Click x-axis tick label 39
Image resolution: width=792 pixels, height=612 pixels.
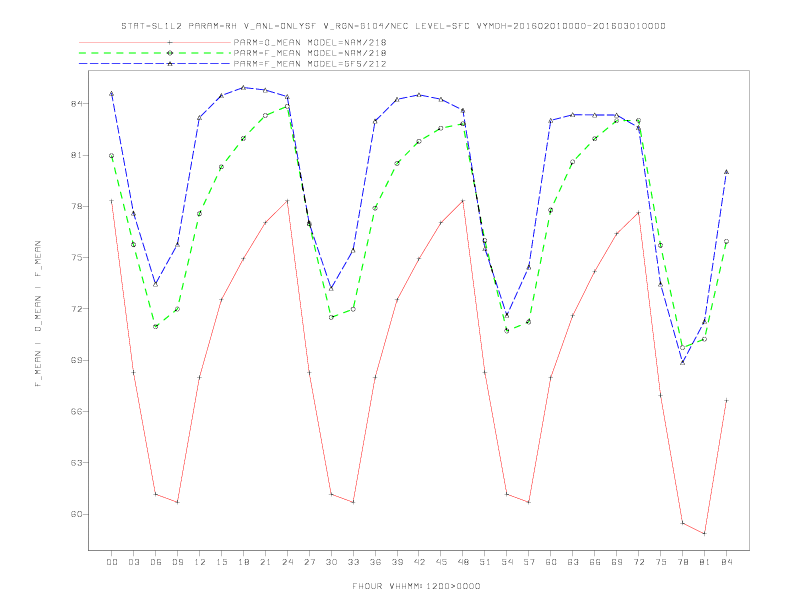(397, 562)
